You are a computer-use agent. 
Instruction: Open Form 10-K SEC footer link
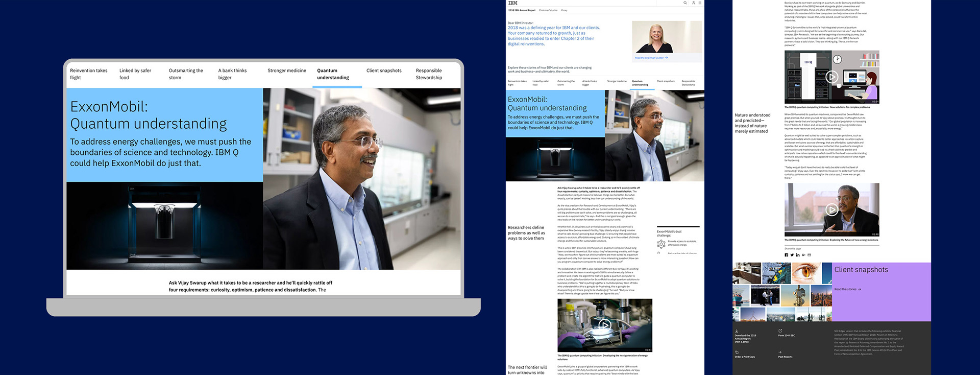[x=787, y=336]
